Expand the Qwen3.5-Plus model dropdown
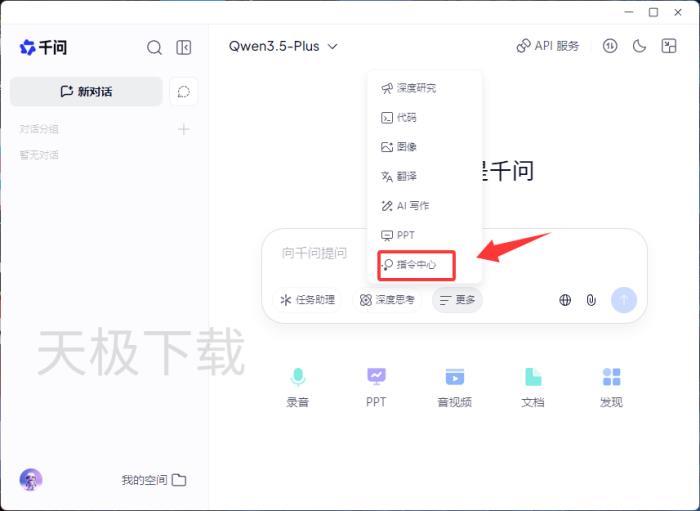This screenshot has width=700, height=511. tap(283, 46)
